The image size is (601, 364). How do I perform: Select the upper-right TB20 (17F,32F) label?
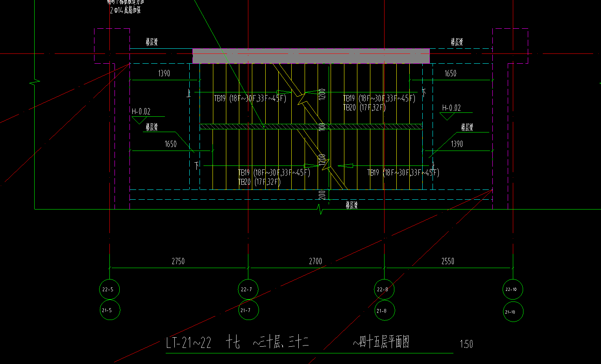(364, 107)
